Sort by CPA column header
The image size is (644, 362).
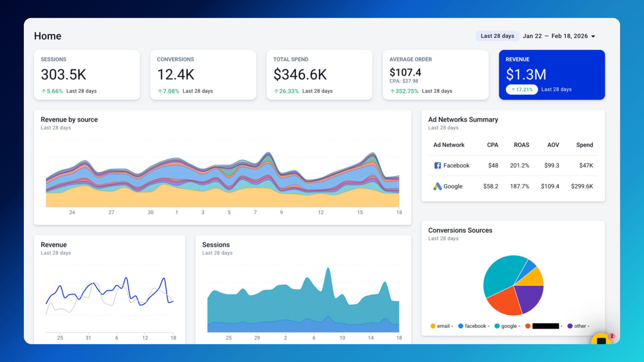click(492, 145)
